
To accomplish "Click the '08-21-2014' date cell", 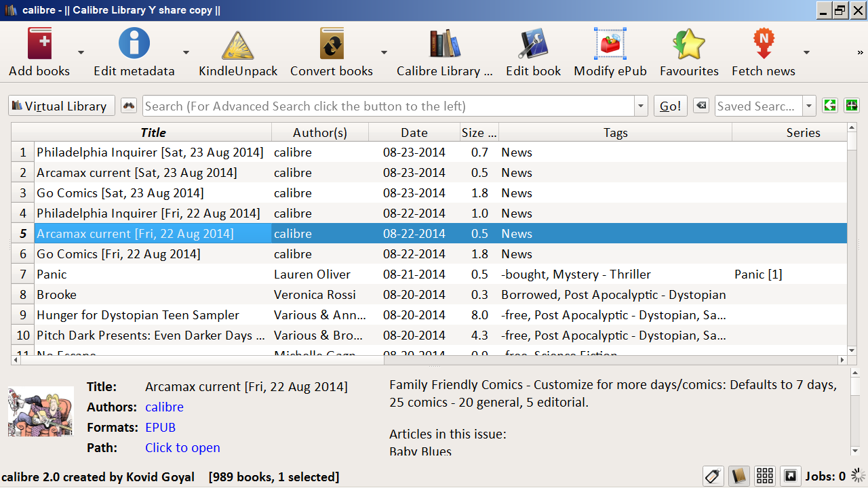I will pos(414,274).
